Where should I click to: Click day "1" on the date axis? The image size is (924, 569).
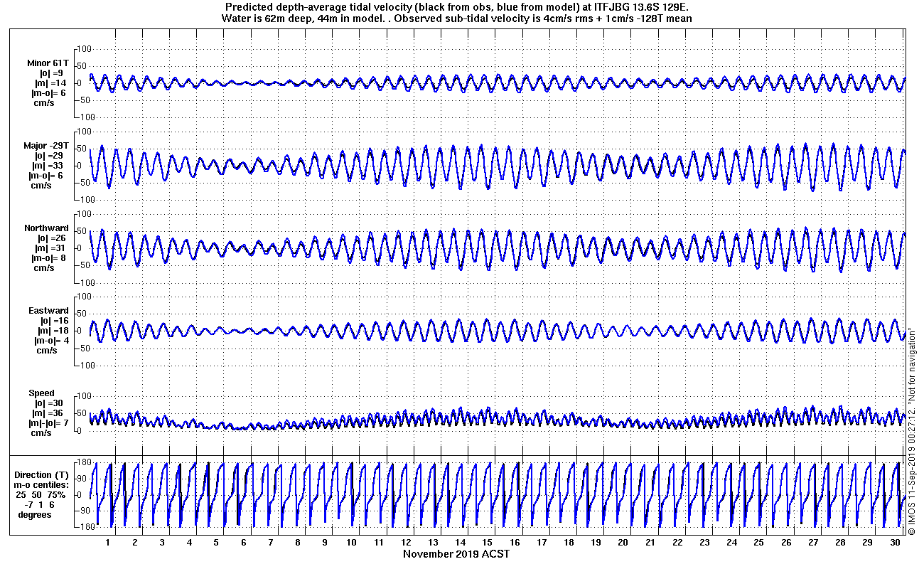click(x=108, y=543)
